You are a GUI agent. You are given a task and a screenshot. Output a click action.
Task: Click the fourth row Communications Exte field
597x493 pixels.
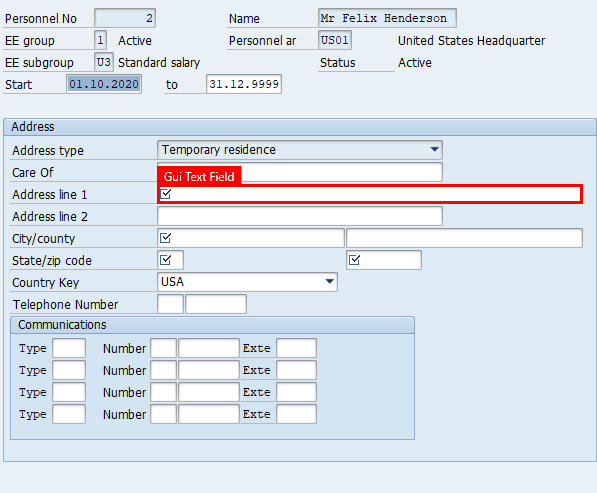[x=296, y=414]
